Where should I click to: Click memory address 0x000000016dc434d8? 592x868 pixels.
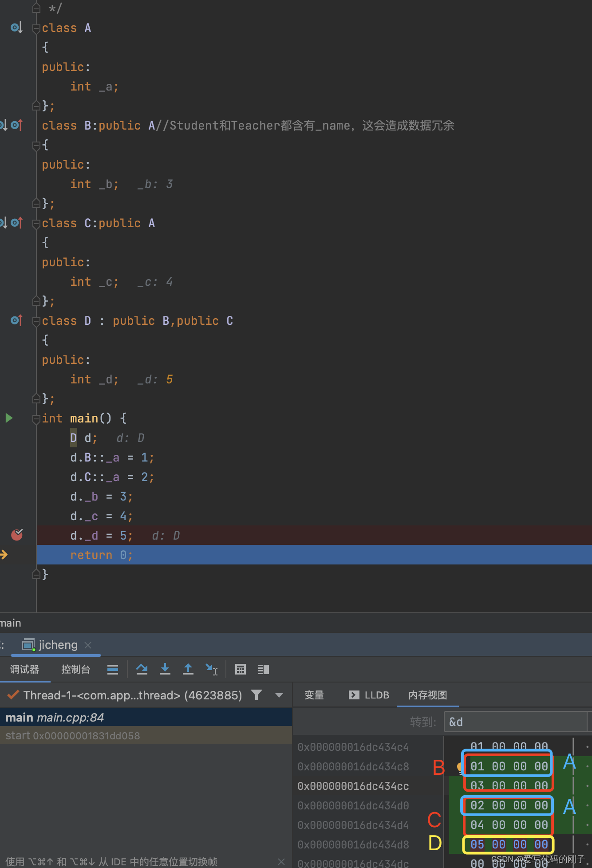click(353, 844)
